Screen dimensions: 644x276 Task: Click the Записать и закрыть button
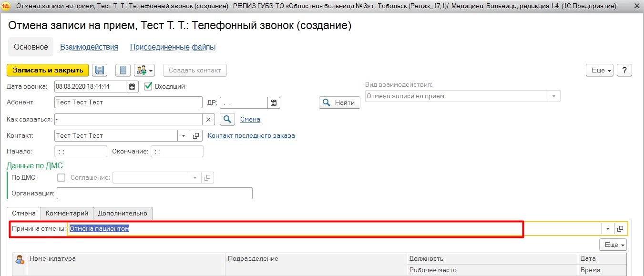click(x=48, y=71)
